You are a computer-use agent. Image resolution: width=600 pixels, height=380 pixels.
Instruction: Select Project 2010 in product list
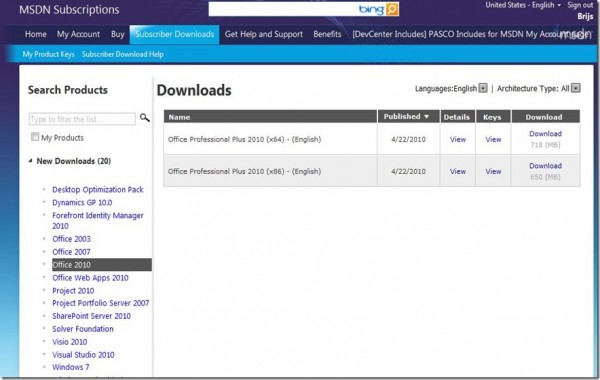(x=73, y=290)
